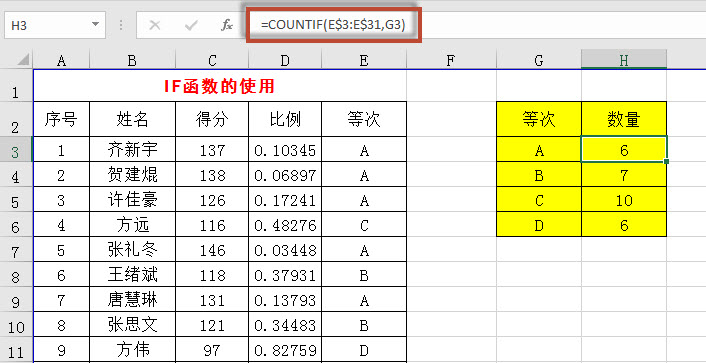
Task: Click score cell 146
Action: [x=212, y=250]
